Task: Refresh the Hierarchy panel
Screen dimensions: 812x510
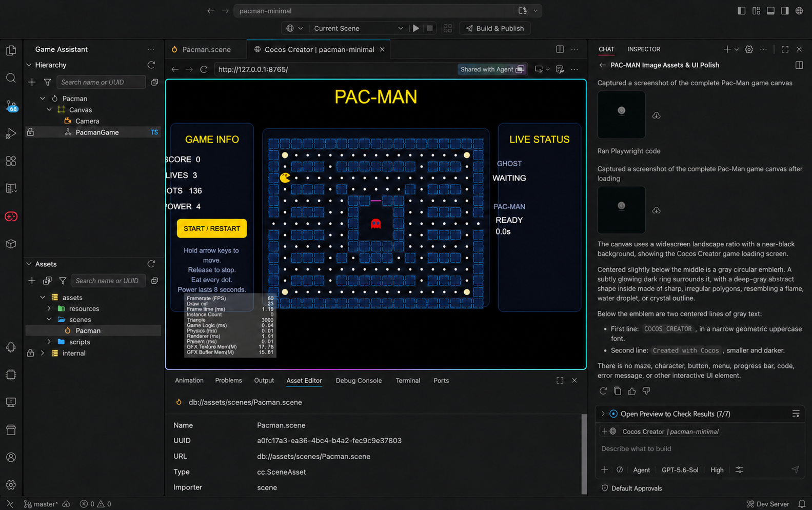Action: [x=151, y=65]
